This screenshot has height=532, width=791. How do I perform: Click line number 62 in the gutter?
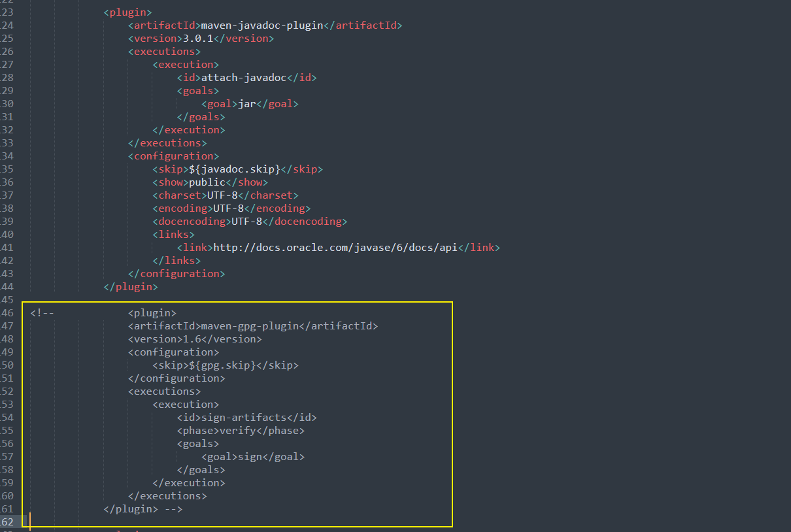8,522
